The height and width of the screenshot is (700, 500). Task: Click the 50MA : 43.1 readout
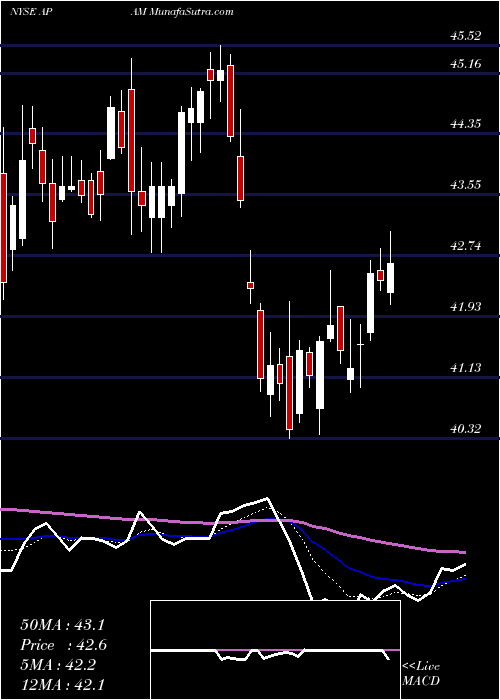tap(62, 625)
